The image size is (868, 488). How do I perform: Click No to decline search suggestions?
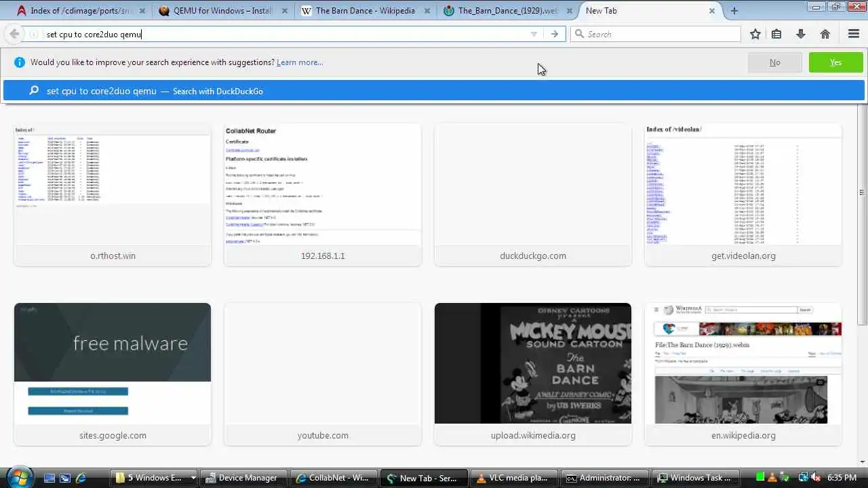click(774, 62)
